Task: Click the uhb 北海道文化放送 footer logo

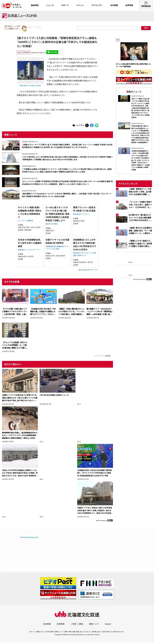Action: [x=77, y=614]
